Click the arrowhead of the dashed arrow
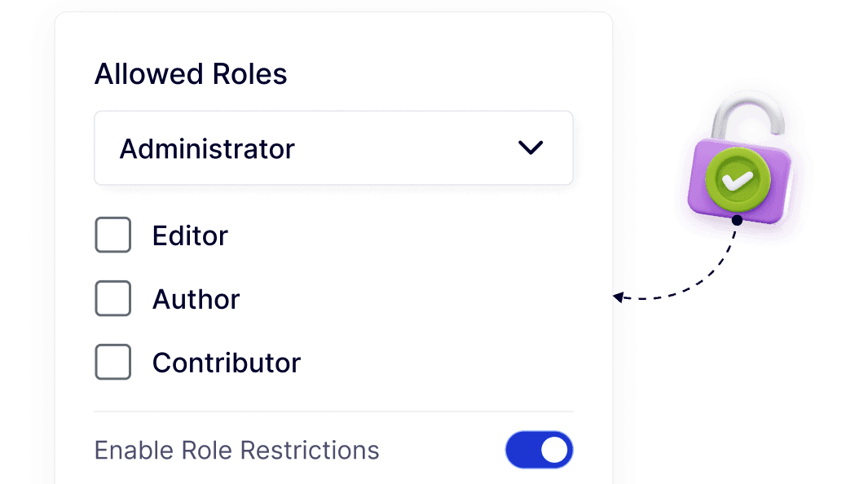Viewport: 868px width, 484px height. click(619, 297)
